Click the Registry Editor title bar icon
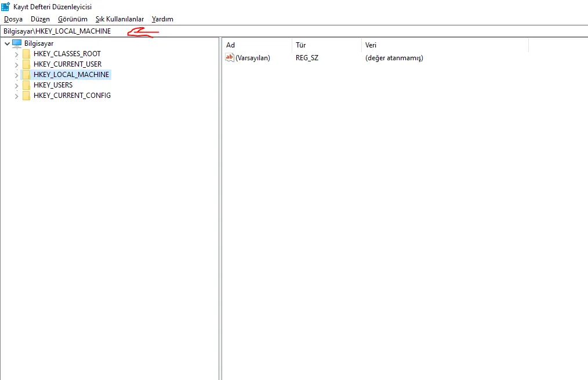The image size is (588, 380). 6,6
